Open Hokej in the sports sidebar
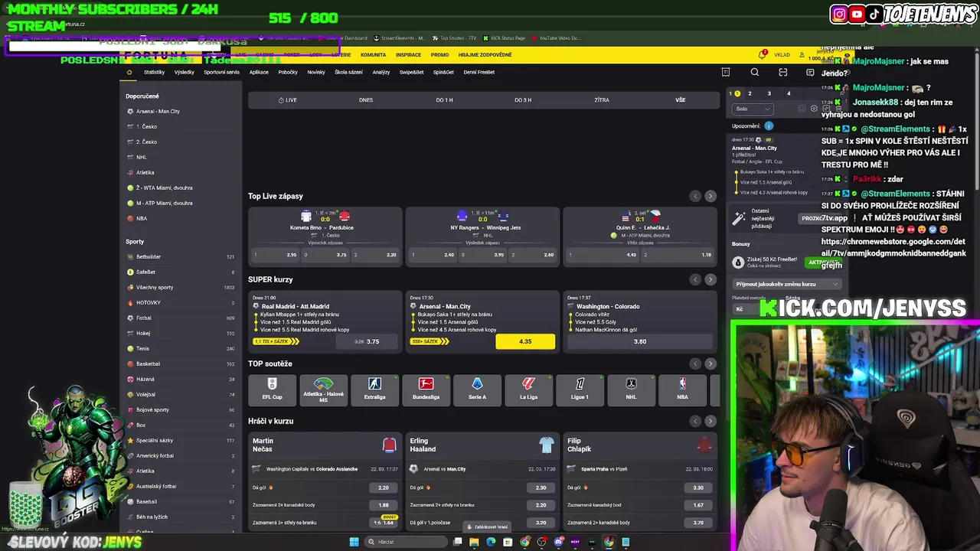The image size is (980, 551). pos(181,333)
